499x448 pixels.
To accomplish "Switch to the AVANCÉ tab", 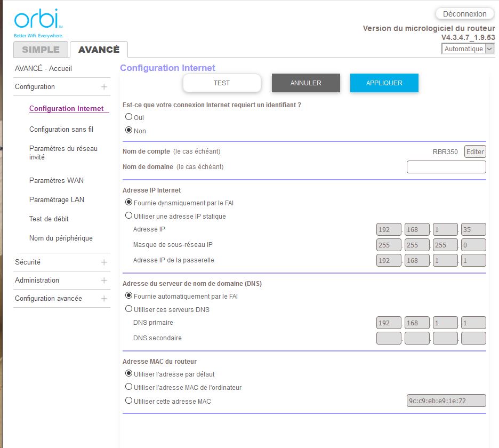I will [99, 50].
